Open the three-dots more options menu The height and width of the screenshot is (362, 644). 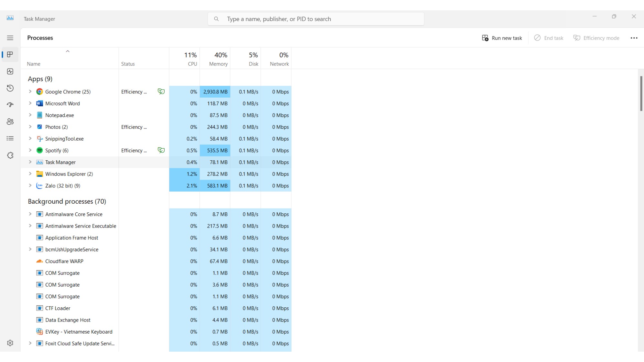click(634, 38)
